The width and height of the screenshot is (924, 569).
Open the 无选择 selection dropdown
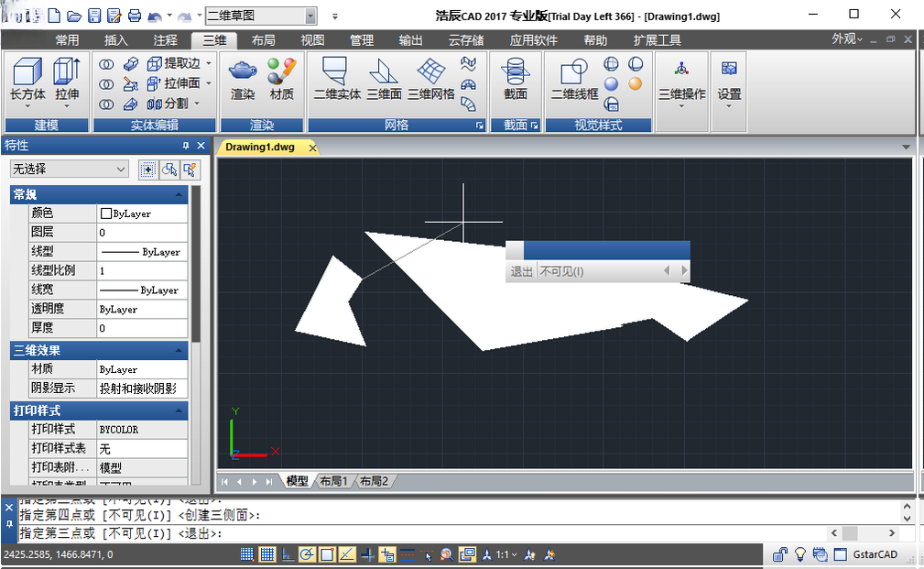69,170
